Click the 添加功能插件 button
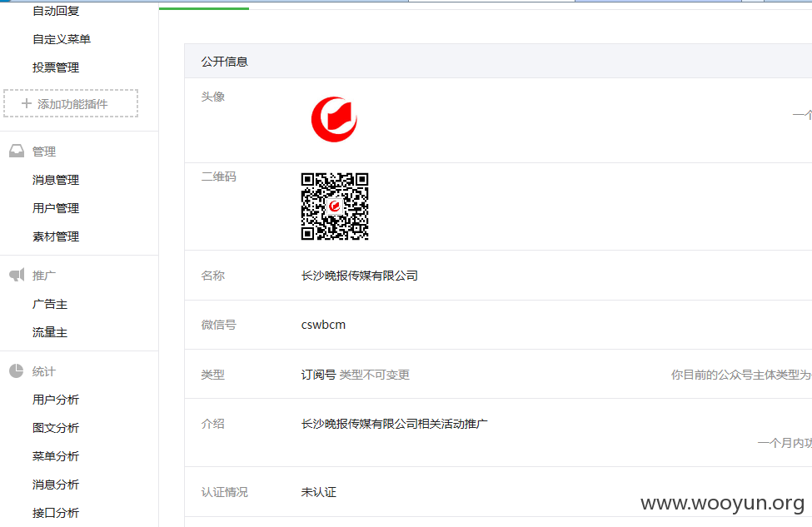This screenshot has height=527, width=812. click(x=71, y=103)
